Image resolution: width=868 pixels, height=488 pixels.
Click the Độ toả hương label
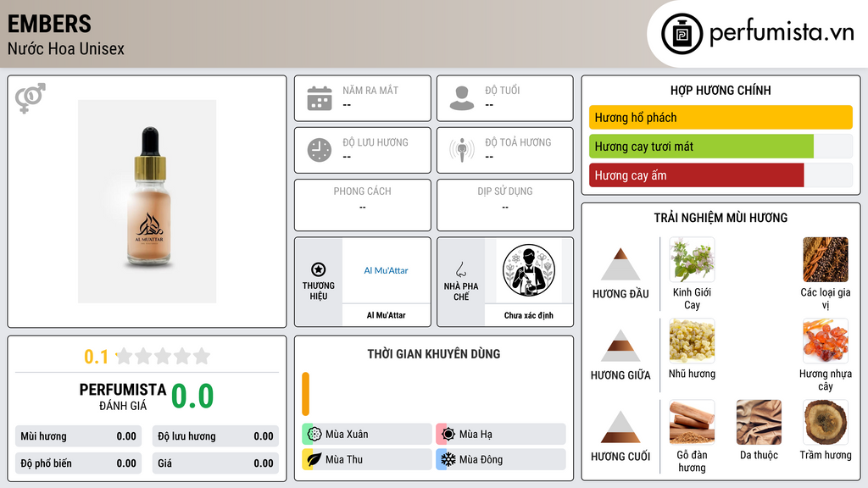518,142
